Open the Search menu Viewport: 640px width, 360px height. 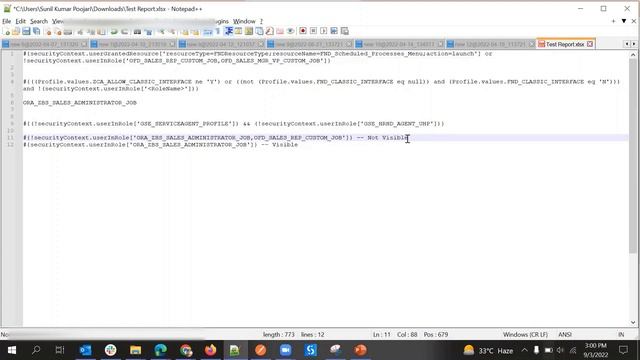pyautogui.click(x=39, y=21)
